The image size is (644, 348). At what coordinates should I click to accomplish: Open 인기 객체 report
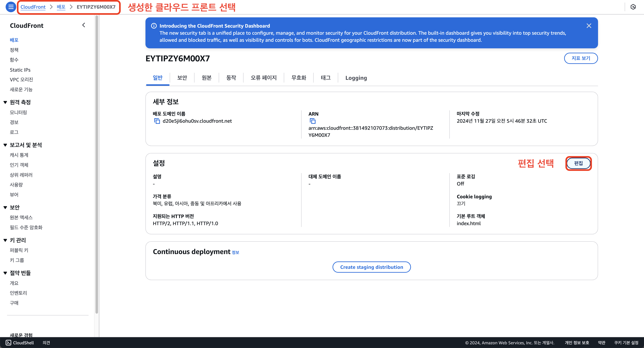[19, 165]
